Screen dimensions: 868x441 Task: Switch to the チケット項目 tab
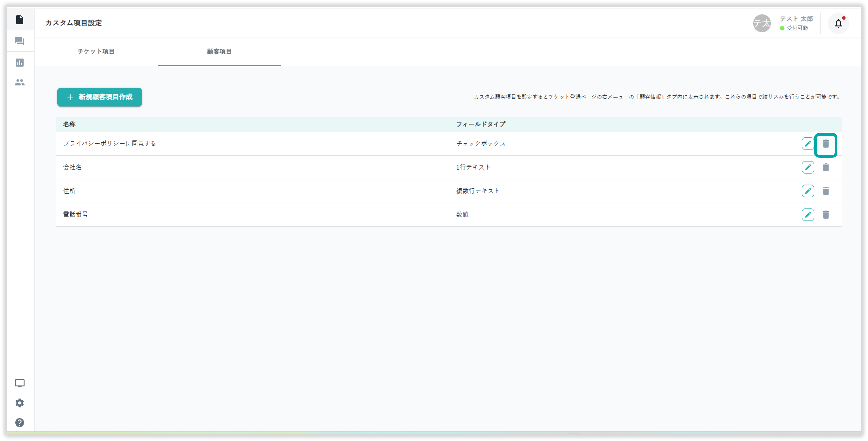point(96,51)
